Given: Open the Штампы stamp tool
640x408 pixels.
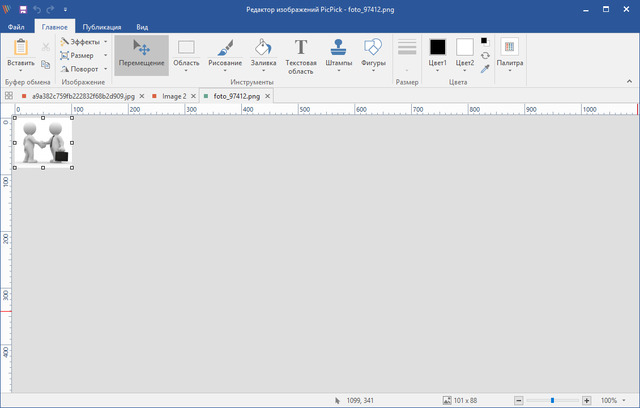Looking at the screenshot, I should 339,55.
